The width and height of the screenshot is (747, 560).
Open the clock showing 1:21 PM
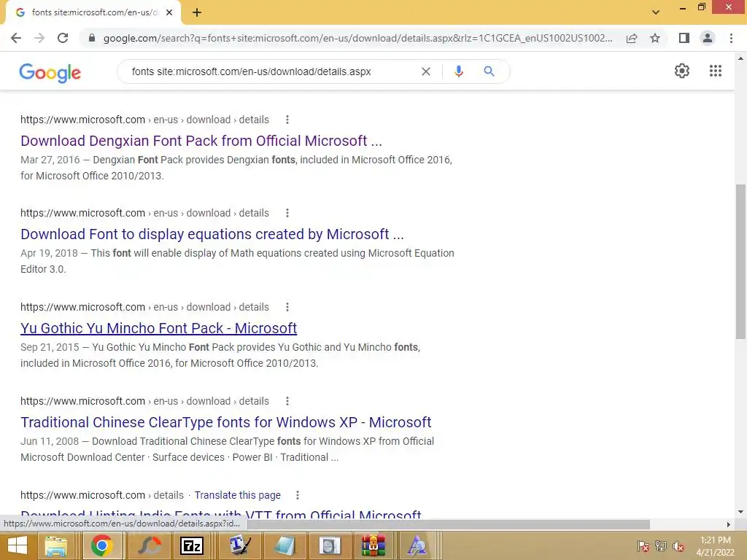pos(715,546)
